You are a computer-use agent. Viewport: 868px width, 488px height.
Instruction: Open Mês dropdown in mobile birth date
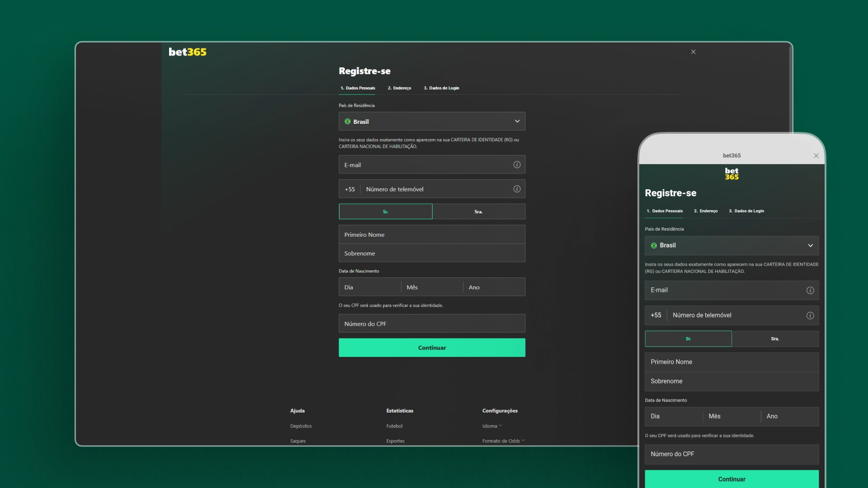click(732, 417)
